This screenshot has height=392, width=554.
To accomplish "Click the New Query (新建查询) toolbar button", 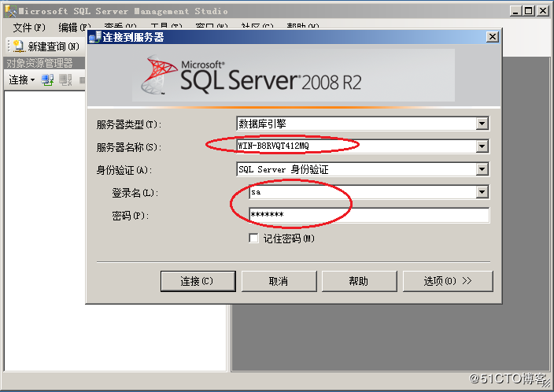I will click(46, 46).
